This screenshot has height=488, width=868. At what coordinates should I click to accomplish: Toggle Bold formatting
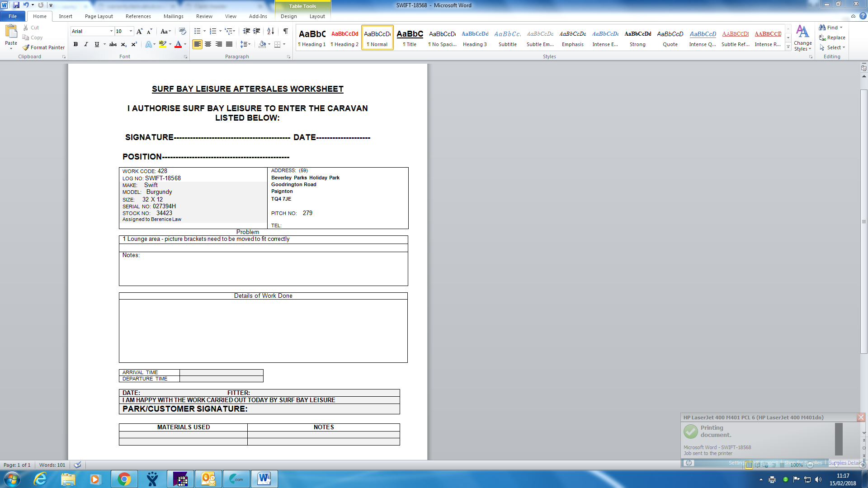(75, 44)
